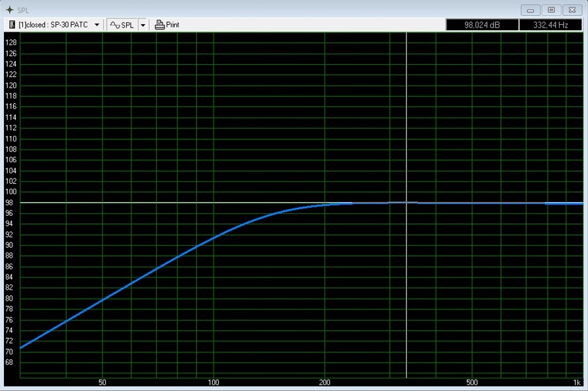
Task: Expand the dropdown arrow next to SPL
Action: [143, 25]
